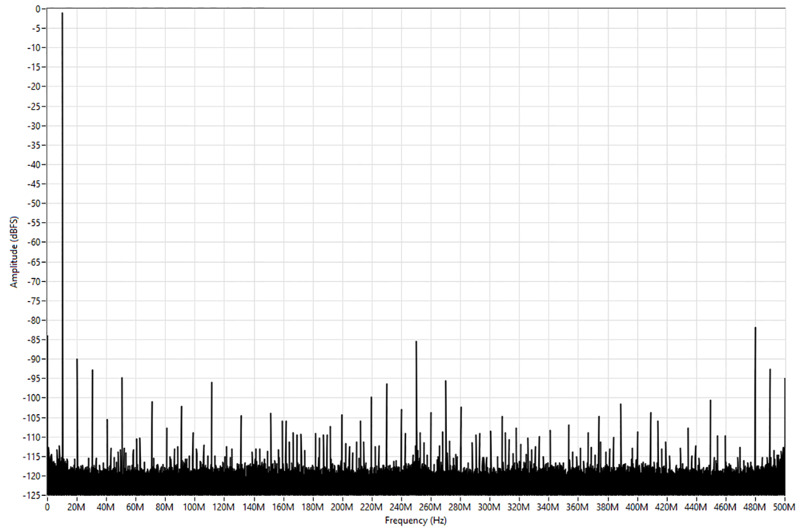Click the 140M frequency tick label
Image resolution: width=800 pixels, height=532 pixels.
(x=254, y=507)
